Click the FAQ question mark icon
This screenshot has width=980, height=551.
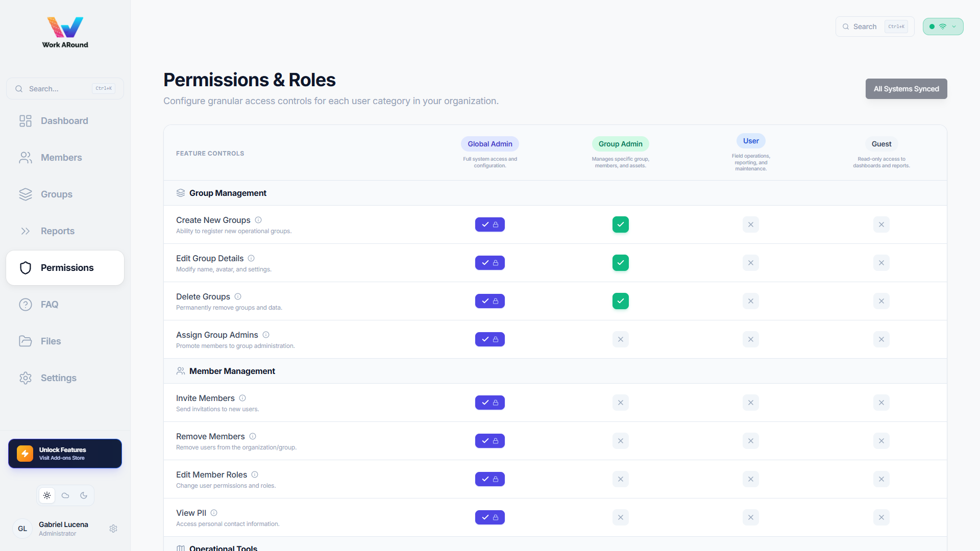pyautogui.click(x=26, y=305)
